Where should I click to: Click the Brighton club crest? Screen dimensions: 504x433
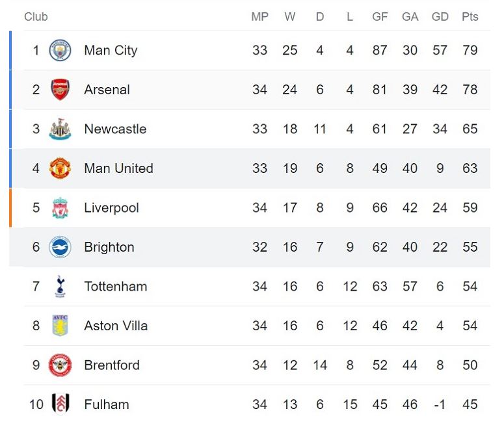[60, 247]
